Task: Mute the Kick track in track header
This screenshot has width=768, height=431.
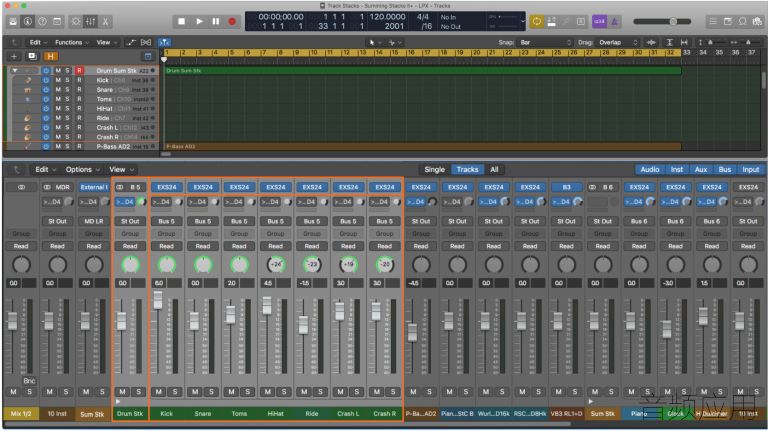Action: 58,80
